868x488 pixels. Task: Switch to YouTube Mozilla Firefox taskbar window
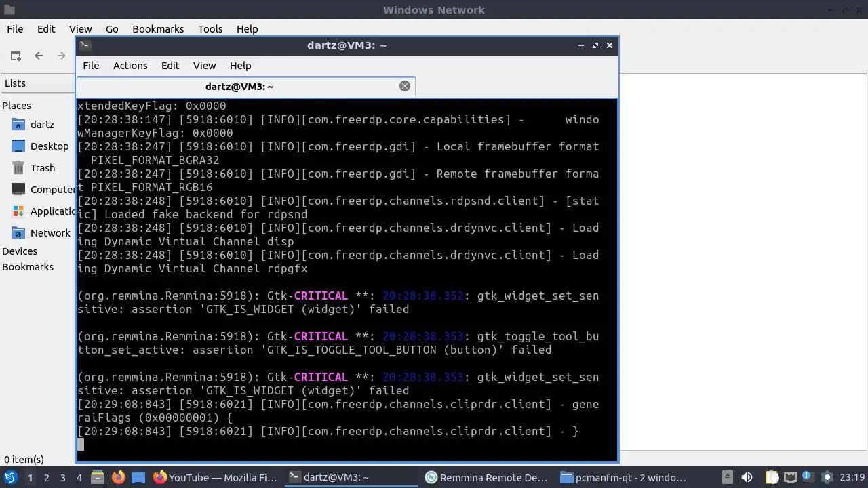[x=216, y=477]
